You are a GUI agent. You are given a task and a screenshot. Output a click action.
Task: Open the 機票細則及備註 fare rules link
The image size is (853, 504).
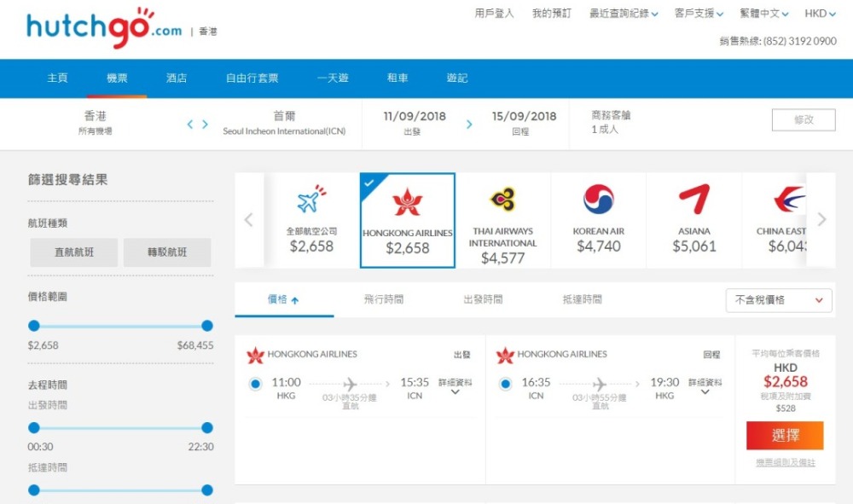tap(786, 463)
